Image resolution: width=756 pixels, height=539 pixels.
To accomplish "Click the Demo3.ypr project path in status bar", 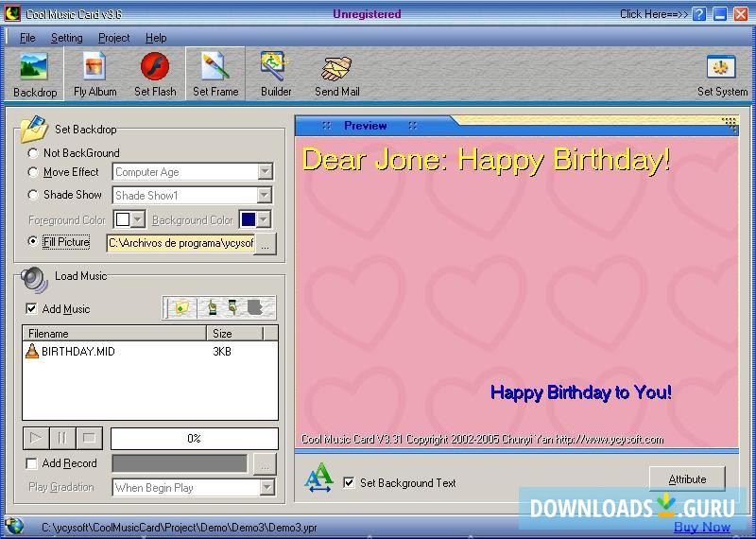I will click(x=180, y=527).
